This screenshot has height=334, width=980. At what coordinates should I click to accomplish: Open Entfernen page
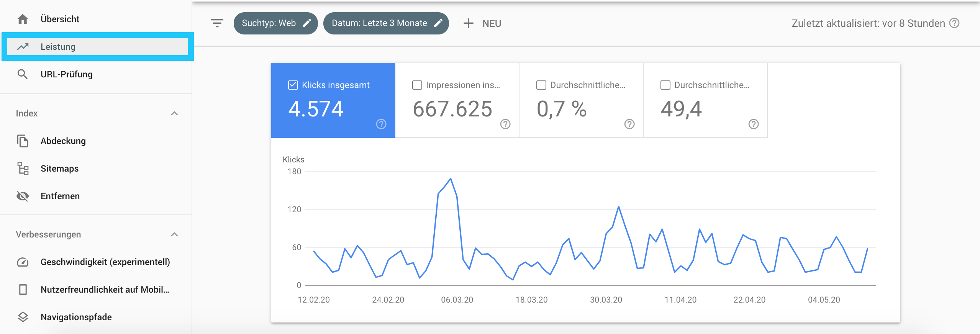pyautogui.click(x=96, y=196)
